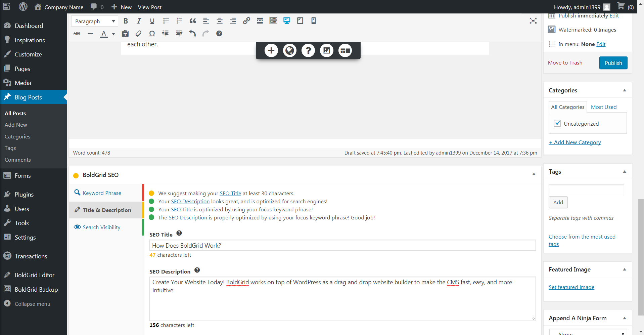This screenshot has height=335, width=644.
Task: Align text center
Action: click(220, 21)
